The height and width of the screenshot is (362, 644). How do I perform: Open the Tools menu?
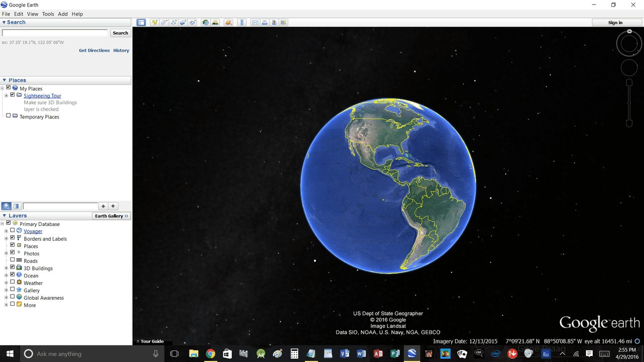pos(48,14)
